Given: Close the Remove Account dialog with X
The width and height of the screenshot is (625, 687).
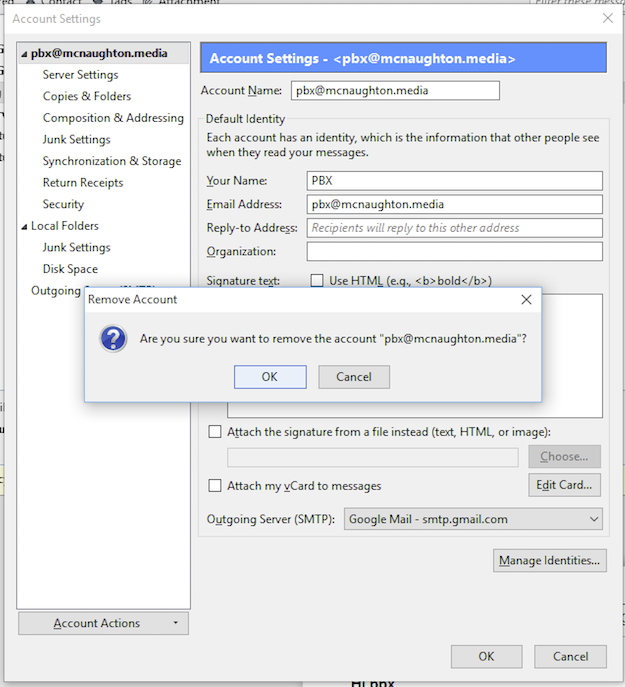Looking at the screenshot, I should [x=526, y=299].
